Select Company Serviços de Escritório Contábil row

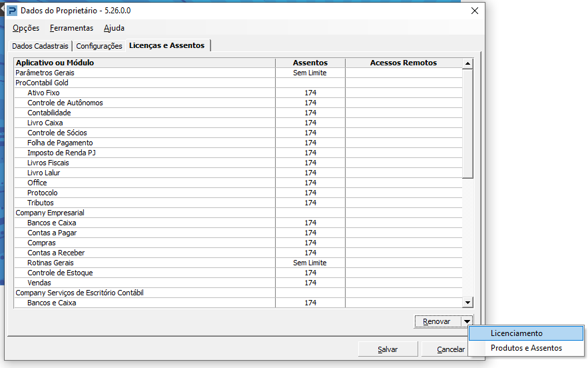click(238, 293)
